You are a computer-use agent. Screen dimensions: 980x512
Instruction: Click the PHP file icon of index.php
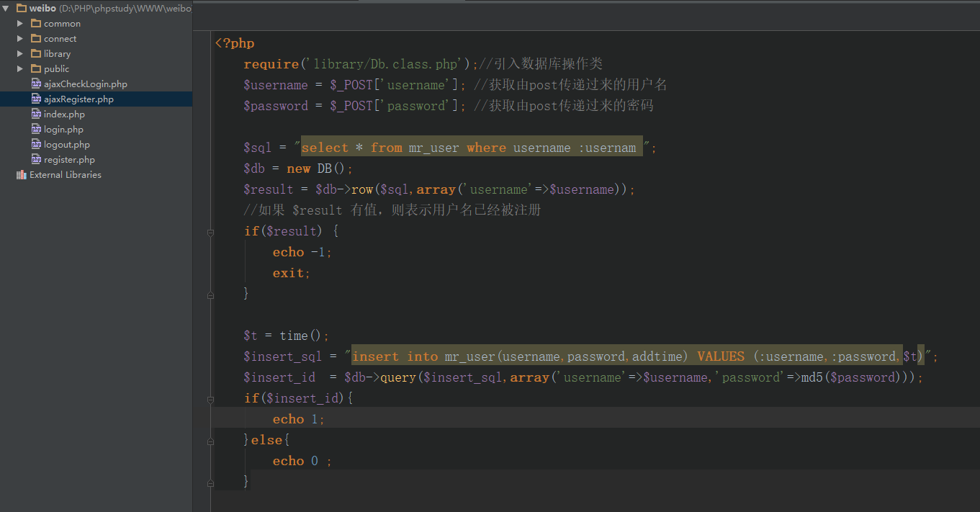[x=36, y=114]
